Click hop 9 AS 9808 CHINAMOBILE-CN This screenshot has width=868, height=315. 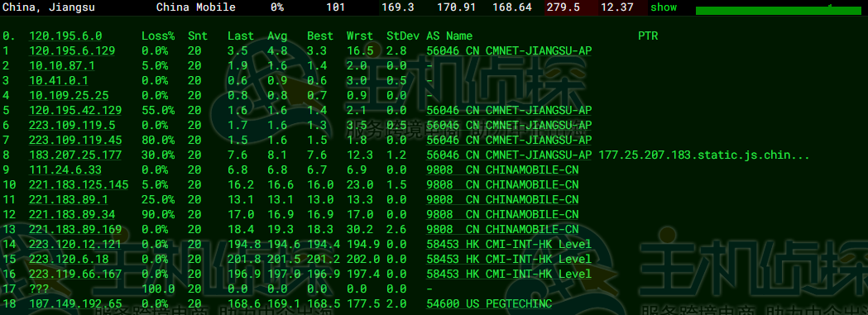502,170
